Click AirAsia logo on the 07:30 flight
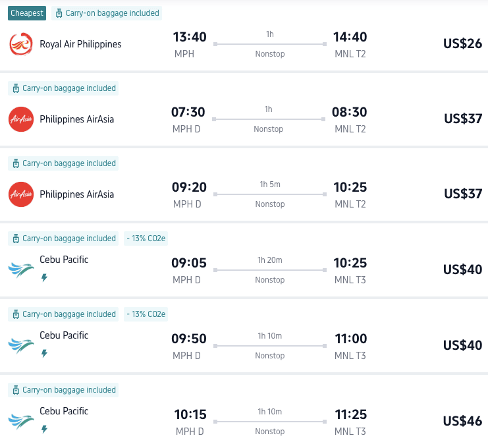The width and height of the screenshot is (488, 448). 21,119
